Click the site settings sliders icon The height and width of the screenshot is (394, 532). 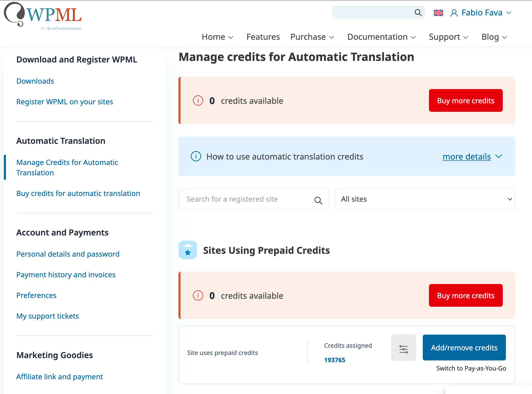(403, 349)
